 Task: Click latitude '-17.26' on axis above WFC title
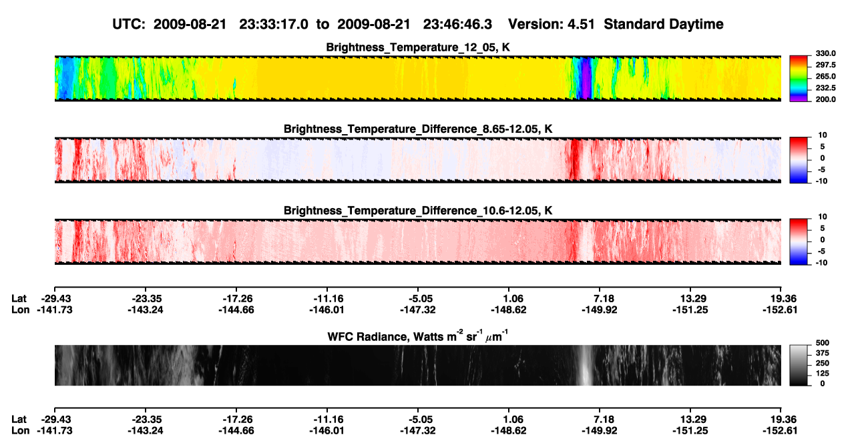[x=236, y=298]
